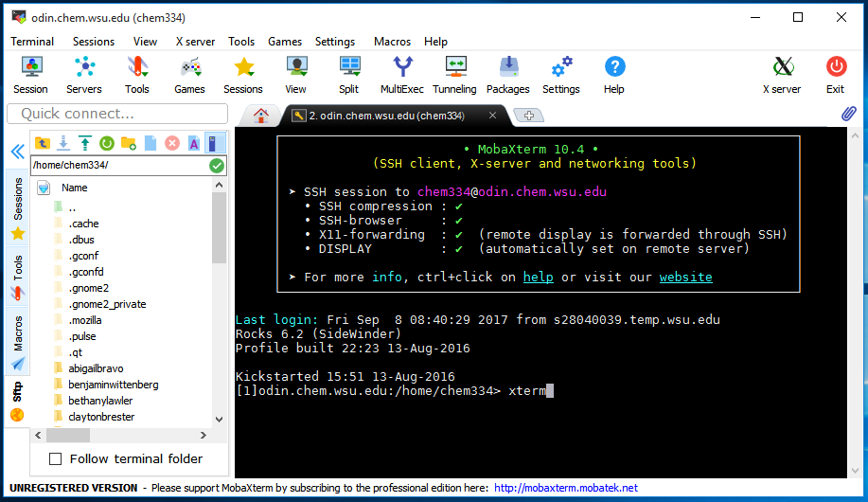Create a new folder in SFTP browser
The image size is (868, 502).
129,143
